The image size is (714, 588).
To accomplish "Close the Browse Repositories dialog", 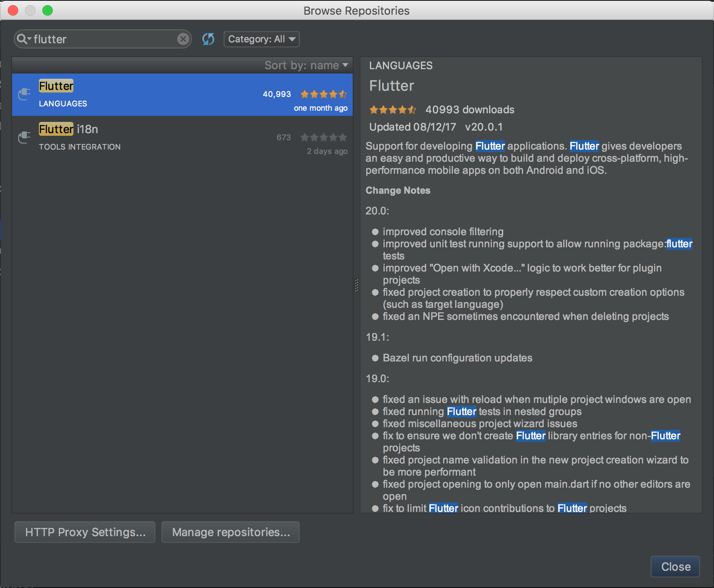I will click(675, 566).
